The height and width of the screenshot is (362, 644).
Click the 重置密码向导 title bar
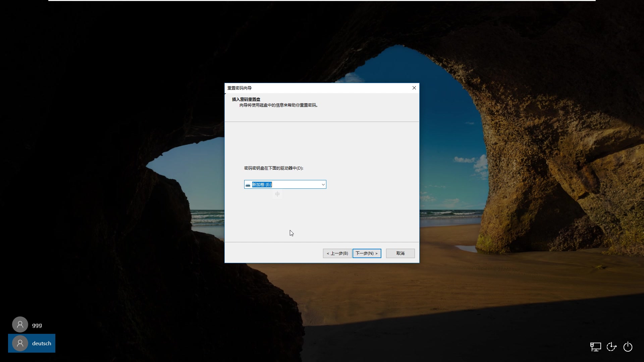pos(302,88)
